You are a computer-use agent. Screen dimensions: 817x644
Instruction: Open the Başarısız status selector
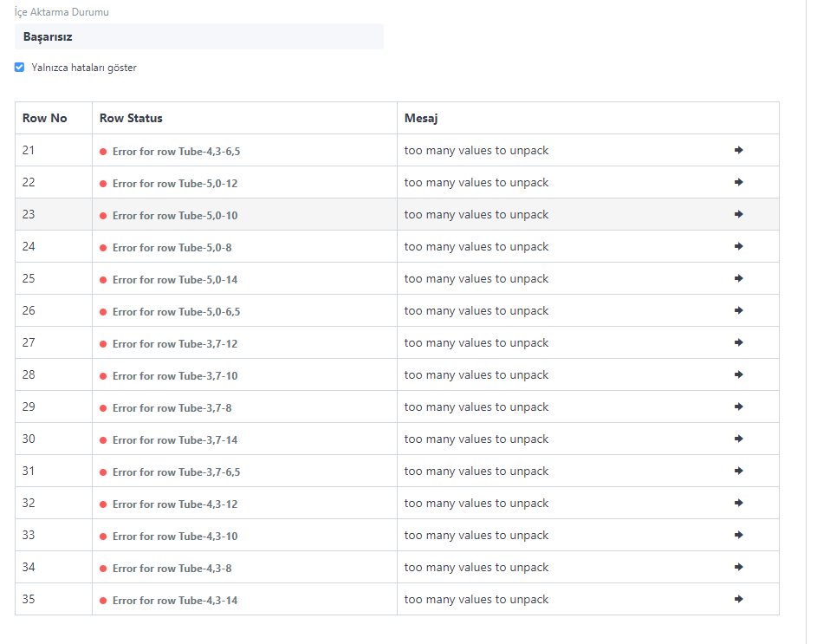click(x=198, y=36)
